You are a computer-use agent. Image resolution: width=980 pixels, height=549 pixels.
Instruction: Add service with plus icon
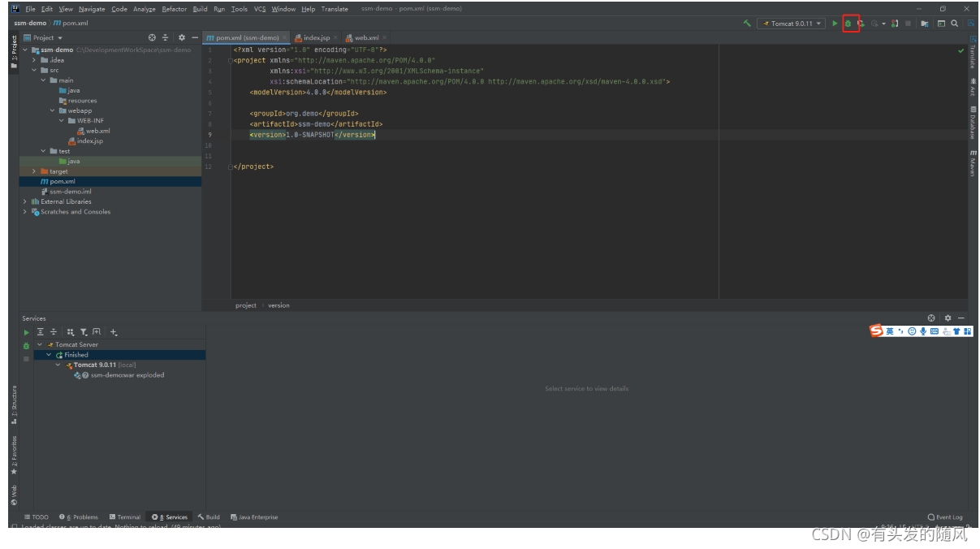click(114, 332)
